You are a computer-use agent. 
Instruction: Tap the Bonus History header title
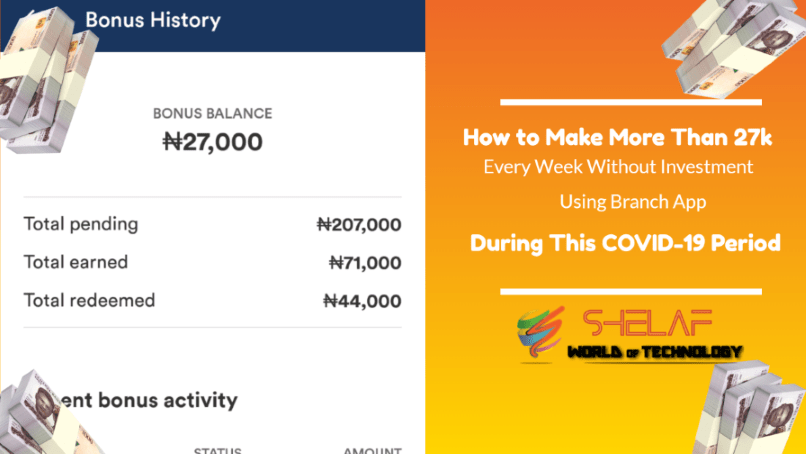[153, 20]
